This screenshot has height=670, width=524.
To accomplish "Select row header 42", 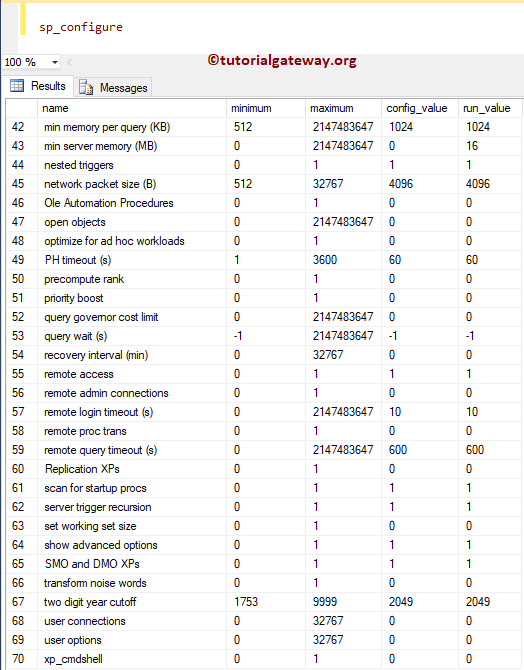I will coord(22,127).
